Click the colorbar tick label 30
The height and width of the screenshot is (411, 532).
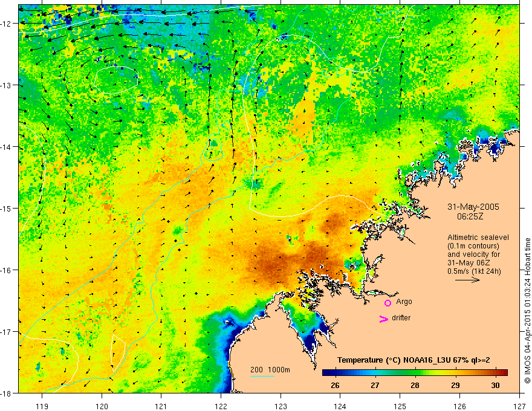[495, 385]
